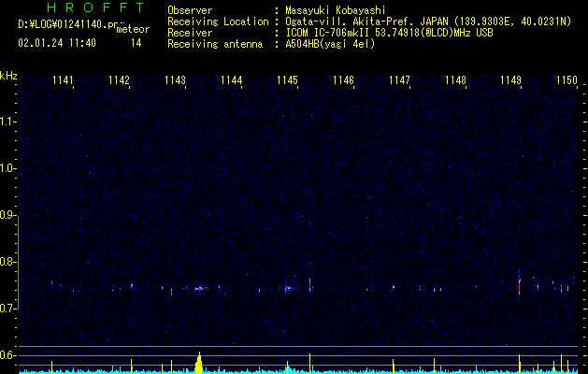Click the 1144 time axis label
Screen dimensions: 588x374
pos(232,80)
